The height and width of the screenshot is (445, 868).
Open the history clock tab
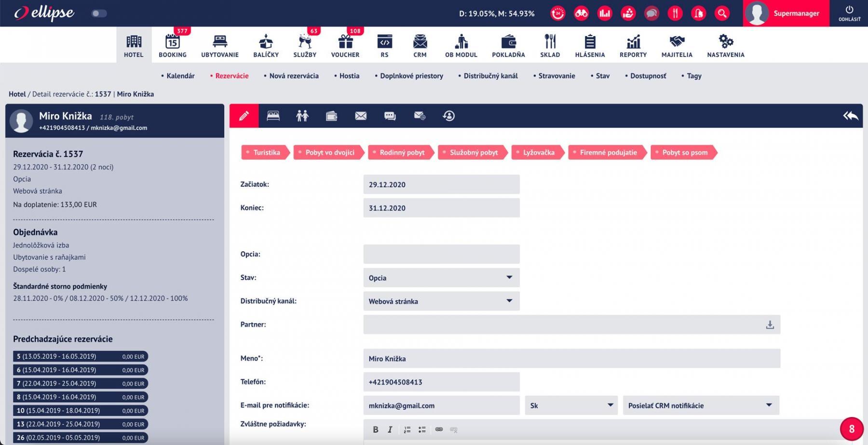[x=448, y=116]
